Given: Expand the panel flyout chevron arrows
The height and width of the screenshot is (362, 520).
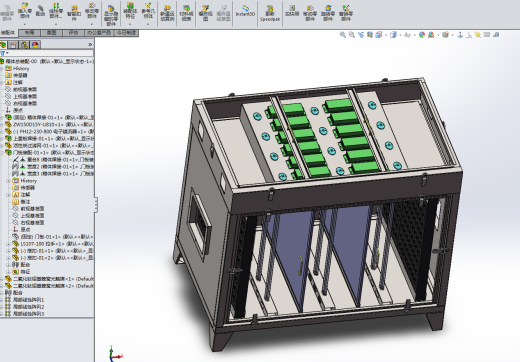Looking at the screenshot, I should [x=90, y=44].
